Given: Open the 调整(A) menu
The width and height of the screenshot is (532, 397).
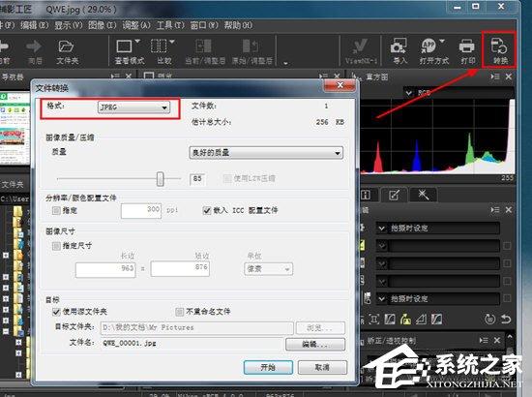Looking at the screenshot, I should tap(136, 25).
